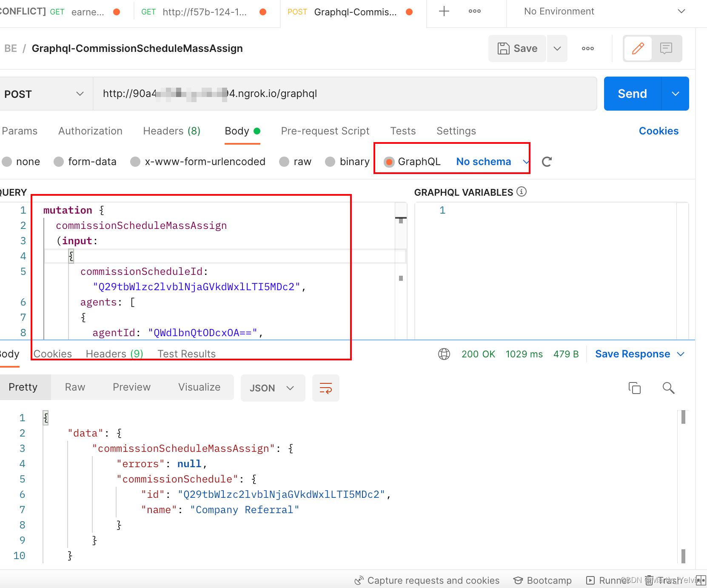Open the Test Results tab
The width and height of the screenshot is (707, 588).
[187, 354]
